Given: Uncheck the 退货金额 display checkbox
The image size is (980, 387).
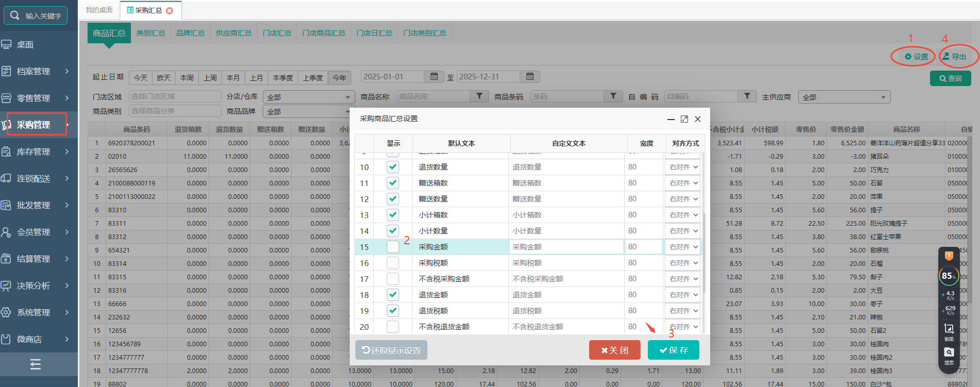Looking at the screenshot, I should [393, 295].
